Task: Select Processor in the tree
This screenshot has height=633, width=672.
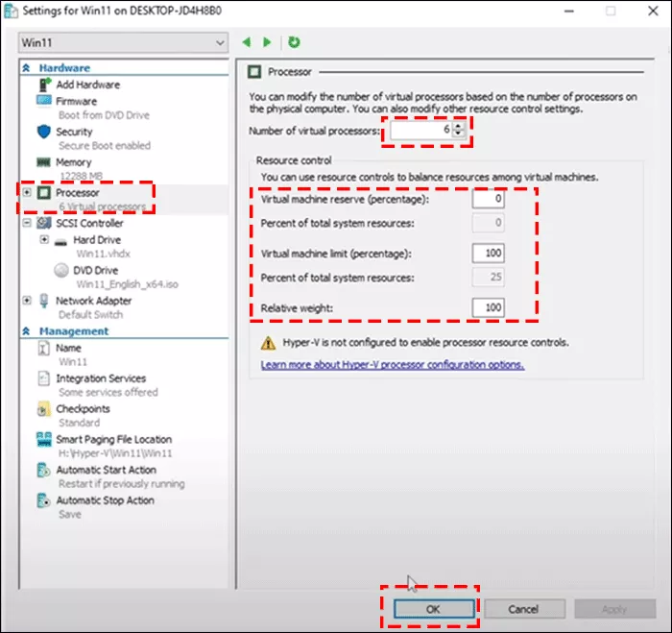Action: (78, 192)
